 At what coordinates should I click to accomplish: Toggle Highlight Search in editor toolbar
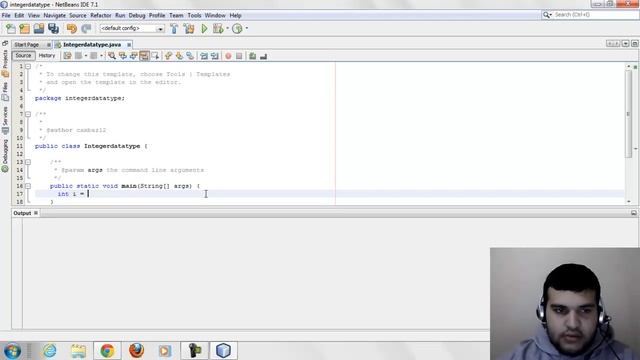(144, 56)
